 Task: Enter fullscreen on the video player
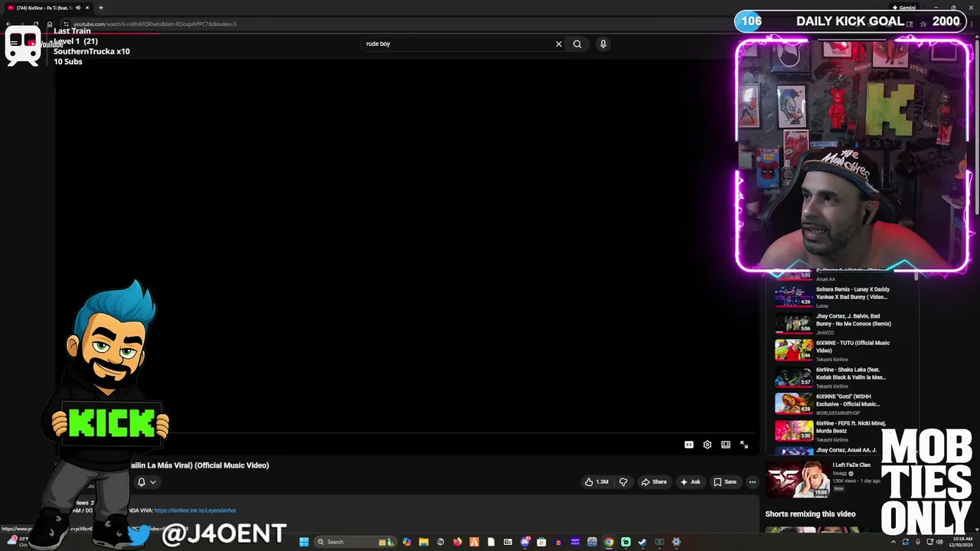coord(744,445)
